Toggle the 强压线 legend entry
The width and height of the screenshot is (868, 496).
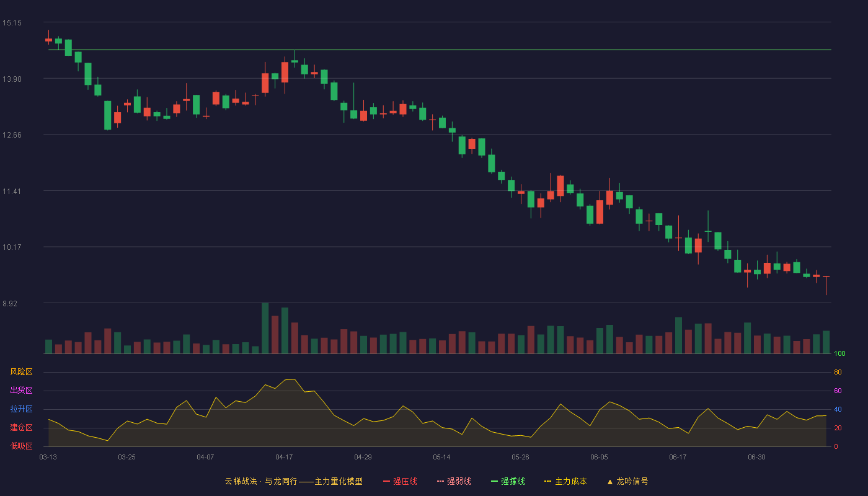[400, 481]
